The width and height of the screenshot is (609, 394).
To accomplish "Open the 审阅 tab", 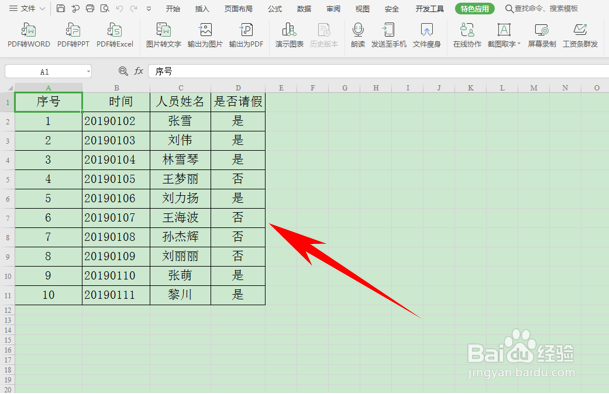I will (x=333, y=9).
